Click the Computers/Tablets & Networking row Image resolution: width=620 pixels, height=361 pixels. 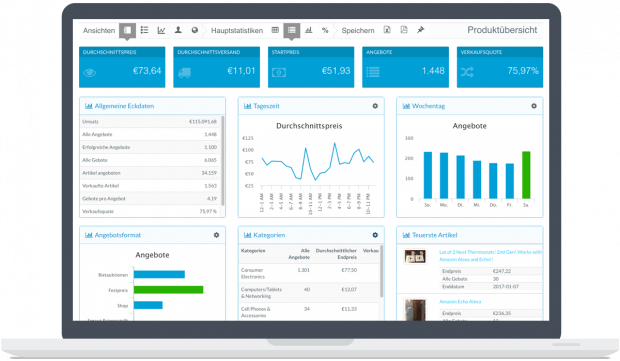click(309, 293)
